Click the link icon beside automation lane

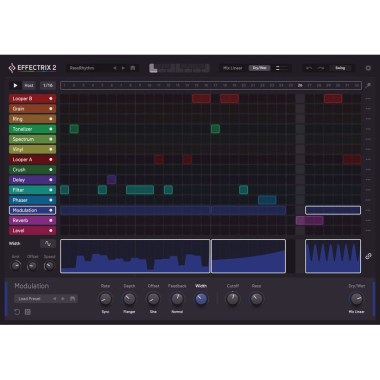pyautogui.click(x=368, y=256)
